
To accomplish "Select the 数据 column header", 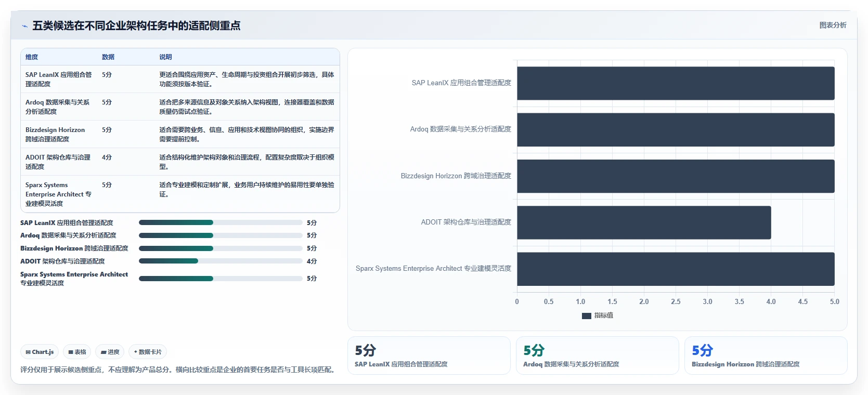I will (x=108, y=57).
